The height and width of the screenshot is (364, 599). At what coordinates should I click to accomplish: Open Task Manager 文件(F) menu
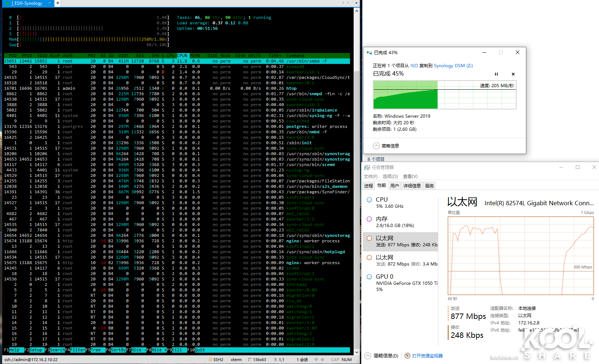[371, 177]
